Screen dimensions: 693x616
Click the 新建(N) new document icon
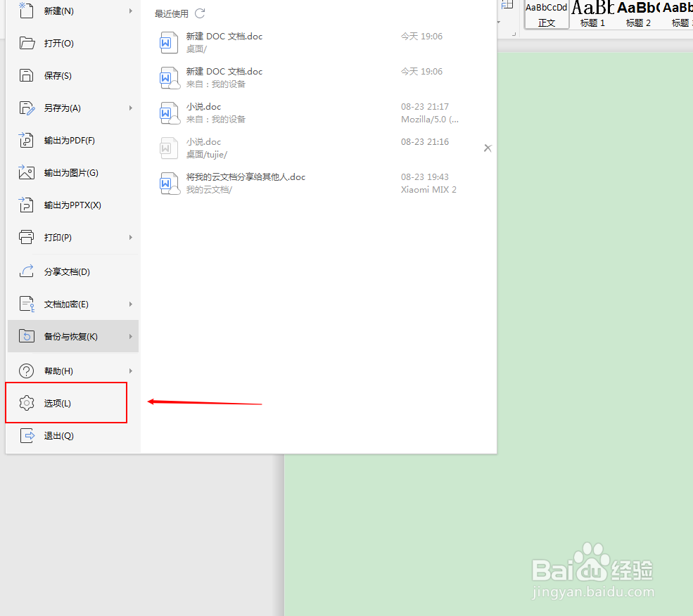click(26, 11)
